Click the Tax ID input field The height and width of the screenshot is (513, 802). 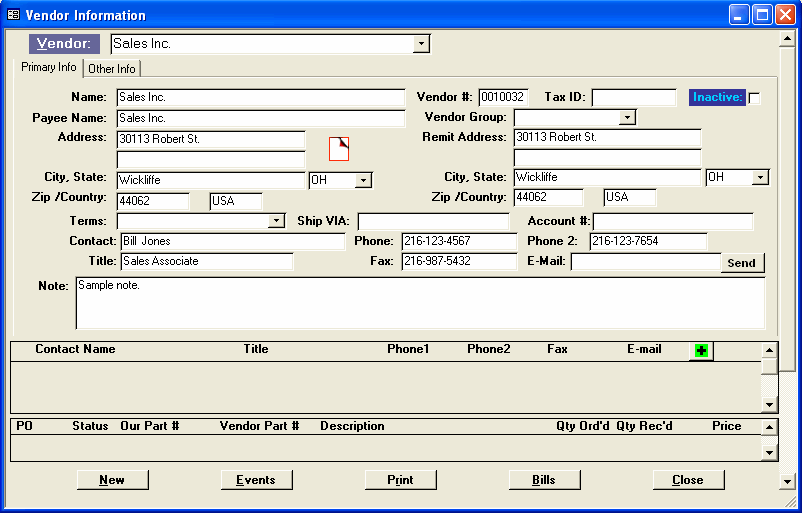(634, 98)
